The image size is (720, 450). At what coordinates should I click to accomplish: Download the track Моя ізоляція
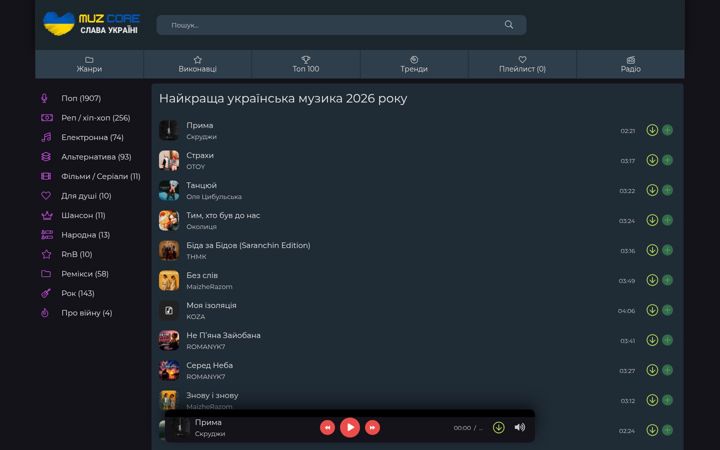(x=652, y=310)
